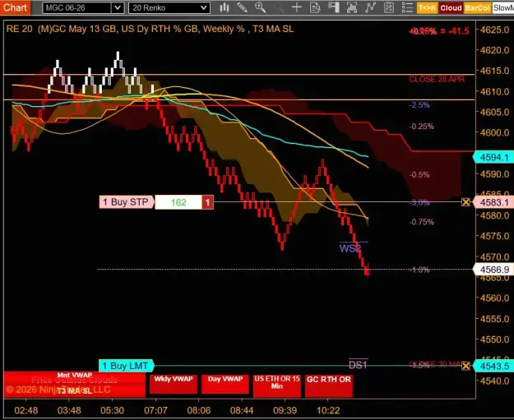
Task: Open the indicators line-graph icon
Action: pyautogui.click(x=370, y=7)
